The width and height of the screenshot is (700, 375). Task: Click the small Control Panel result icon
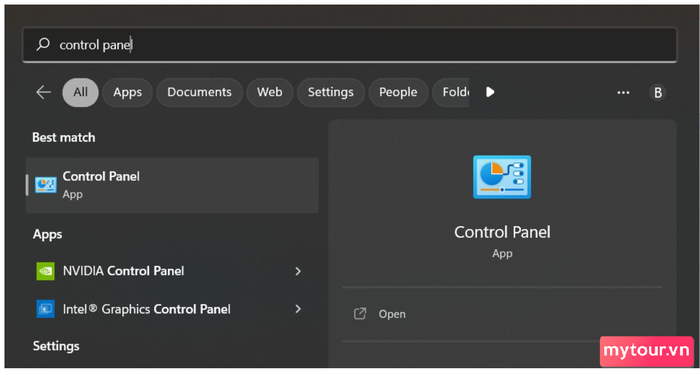[46, 184]
